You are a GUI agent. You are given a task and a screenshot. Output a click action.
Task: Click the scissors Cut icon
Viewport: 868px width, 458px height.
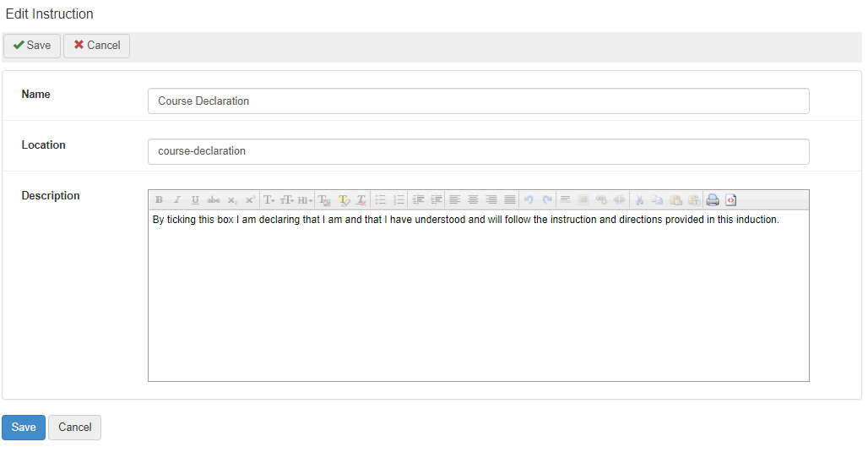pos(639,200)
